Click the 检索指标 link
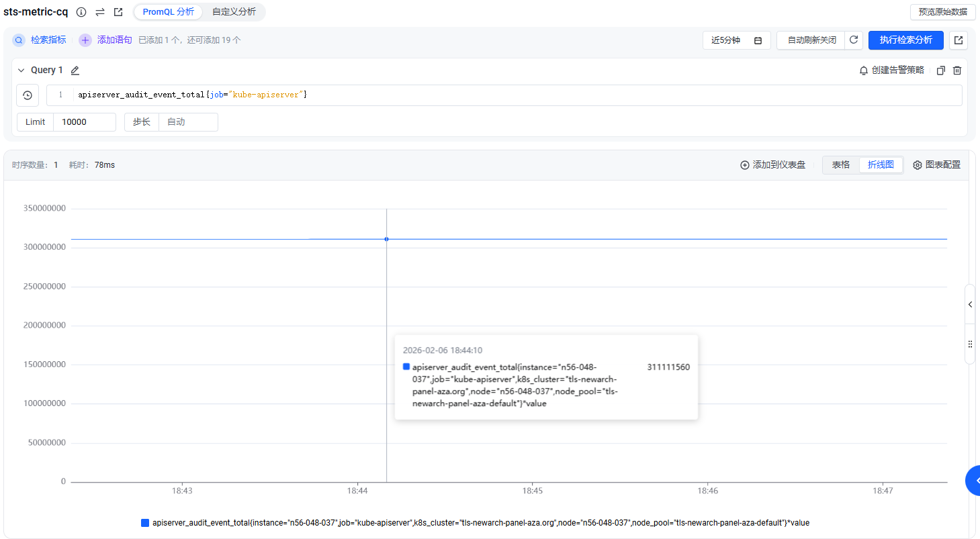The height and width of the screenshot is (539, 980). pos(48,40)
